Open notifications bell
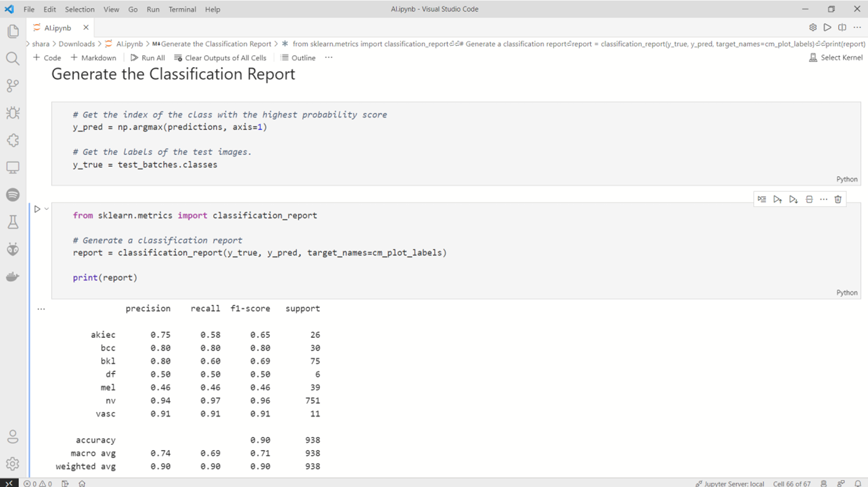Viewport: 868px width, 487px height. (x=858, y=484)
